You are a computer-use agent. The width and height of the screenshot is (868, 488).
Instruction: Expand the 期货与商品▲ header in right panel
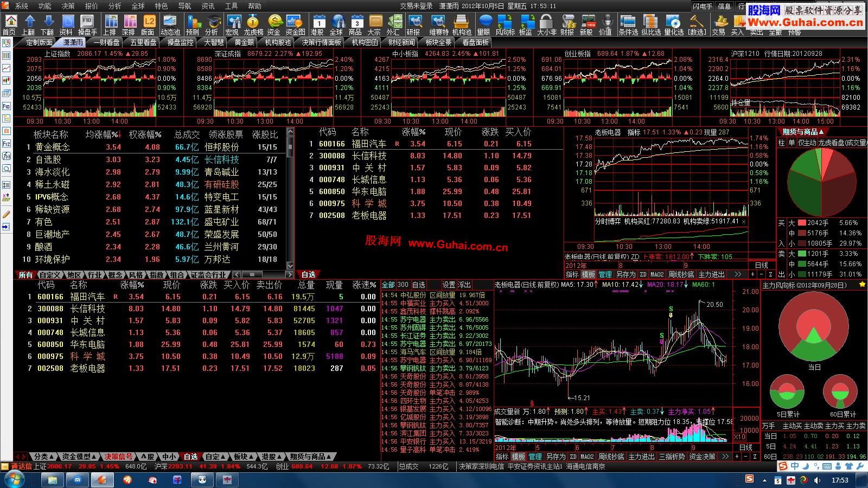point(803,132)
